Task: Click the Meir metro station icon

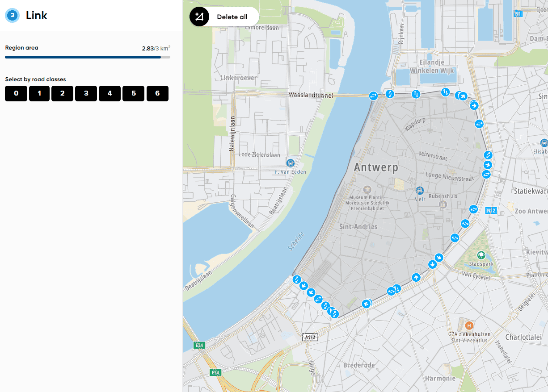Action: [419, 190]
